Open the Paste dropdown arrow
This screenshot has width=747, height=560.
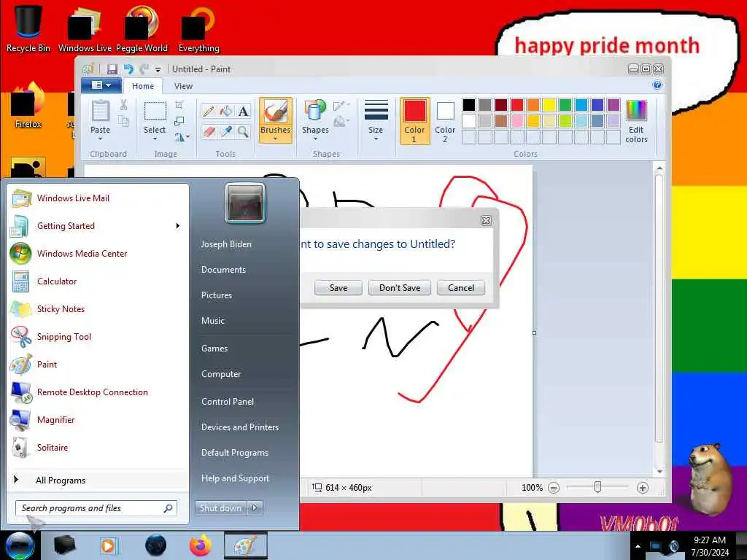tap(100, 139)
